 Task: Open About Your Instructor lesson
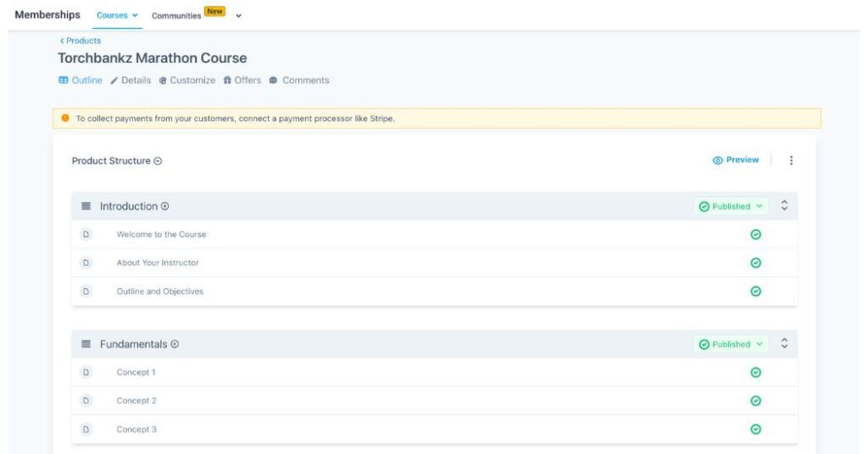coord(157,263)
